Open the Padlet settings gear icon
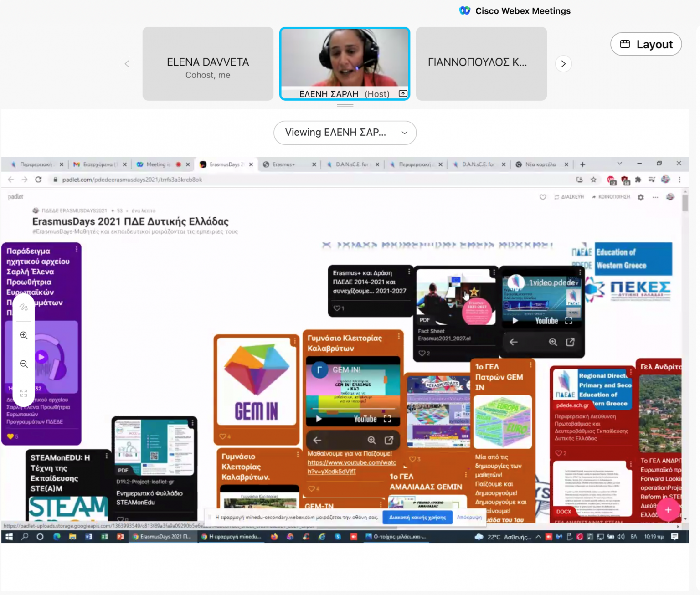The image size is (700, 595). [641, 197]
